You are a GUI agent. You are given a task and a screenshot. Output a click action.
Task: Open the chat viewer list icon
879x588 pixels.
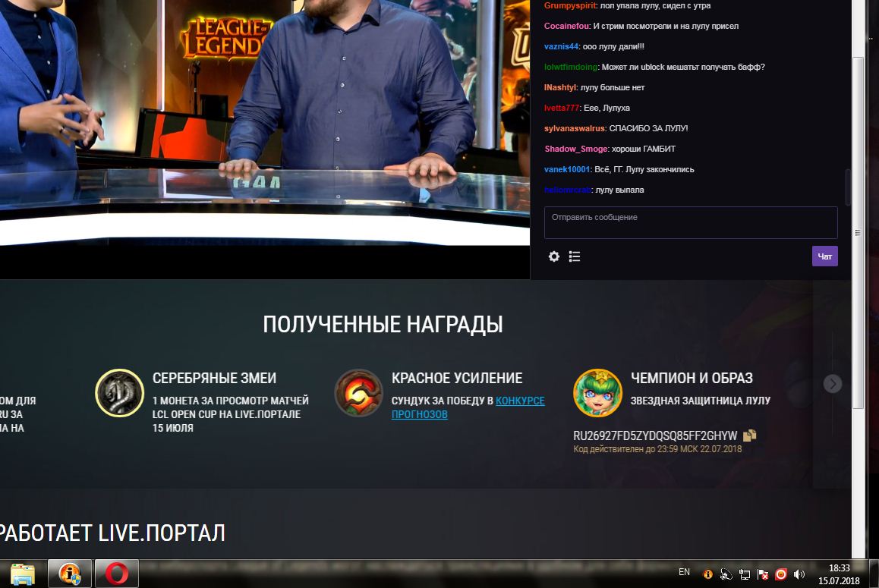[575, 256]
